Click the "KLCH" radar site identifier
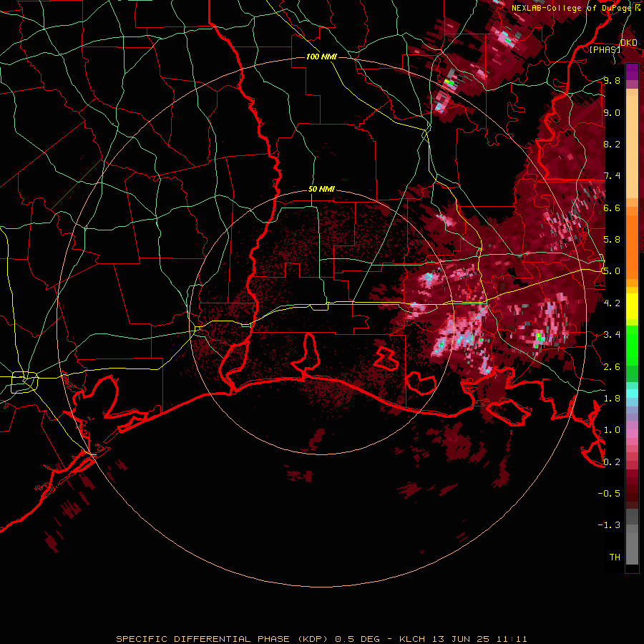The image size is (644, 644). (x=412, y=639)
